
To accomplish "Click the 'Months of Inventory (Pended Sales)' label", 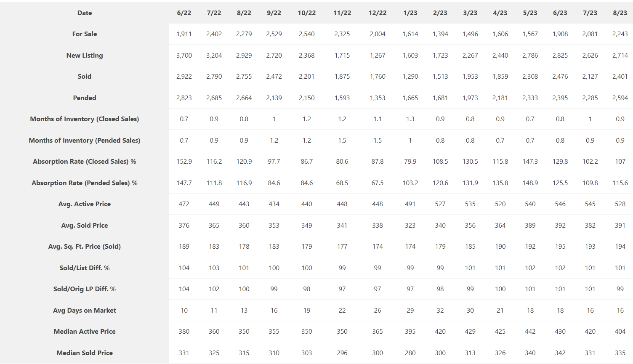I will [85, 141].
